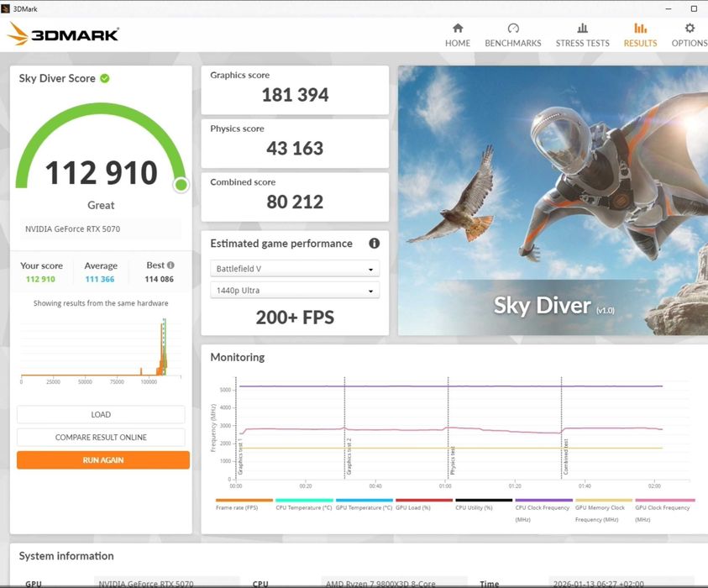Toggle CPU Temperature legend swatch
708x588 pixels.
coord(304,500)
